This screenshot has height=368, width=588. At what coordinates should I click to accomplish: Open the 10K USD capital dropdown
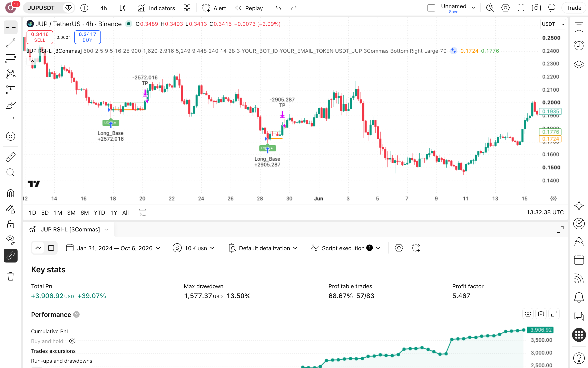click(194, 248)
